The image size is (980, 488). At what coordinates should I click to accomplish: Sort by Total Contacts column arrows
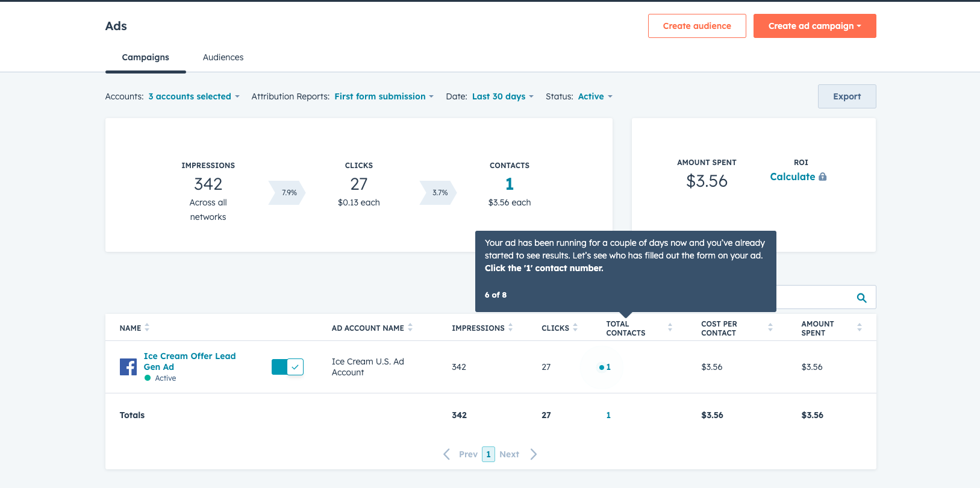[x=670, y=328]
